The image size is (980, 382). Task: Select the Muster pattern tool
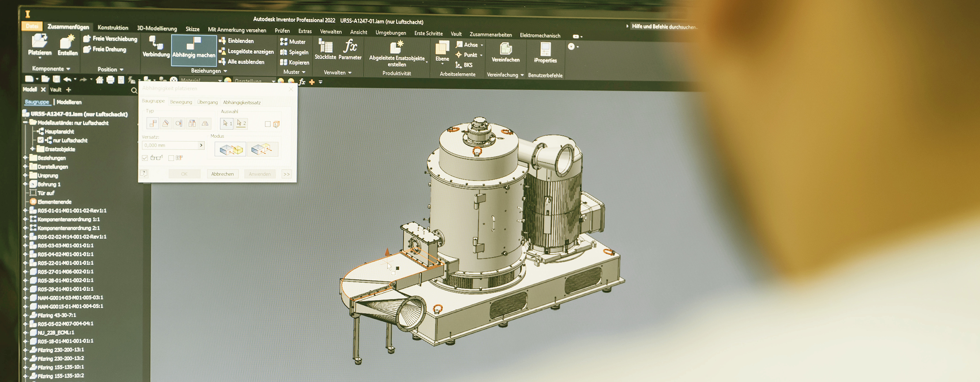[293, 42]
